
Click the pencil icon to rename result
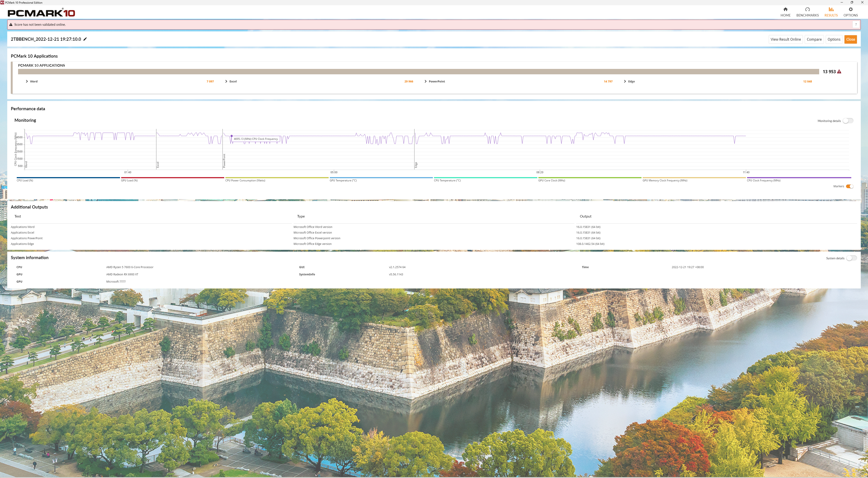pyautogui.click(x=85, y=39)
